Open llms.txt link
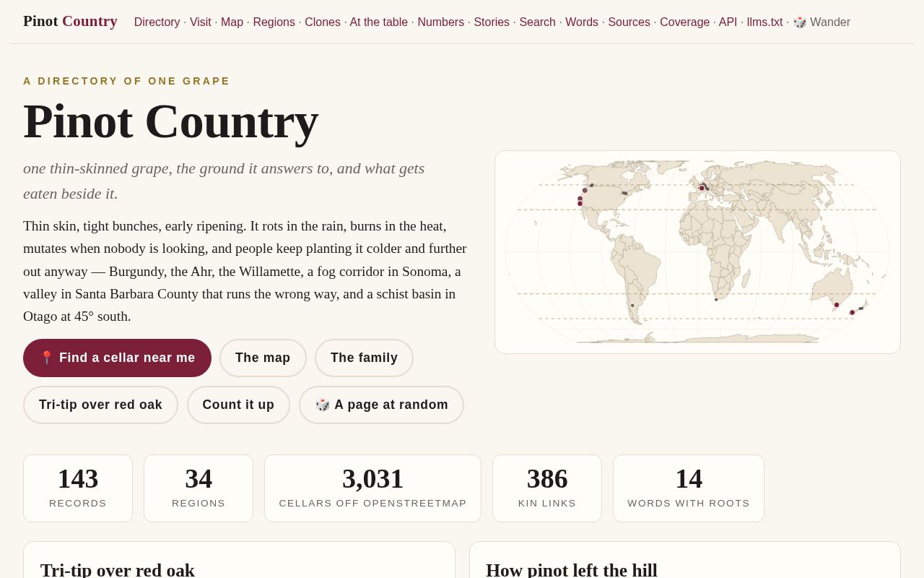Screen dimensions: 924x578 coord(764,22)
